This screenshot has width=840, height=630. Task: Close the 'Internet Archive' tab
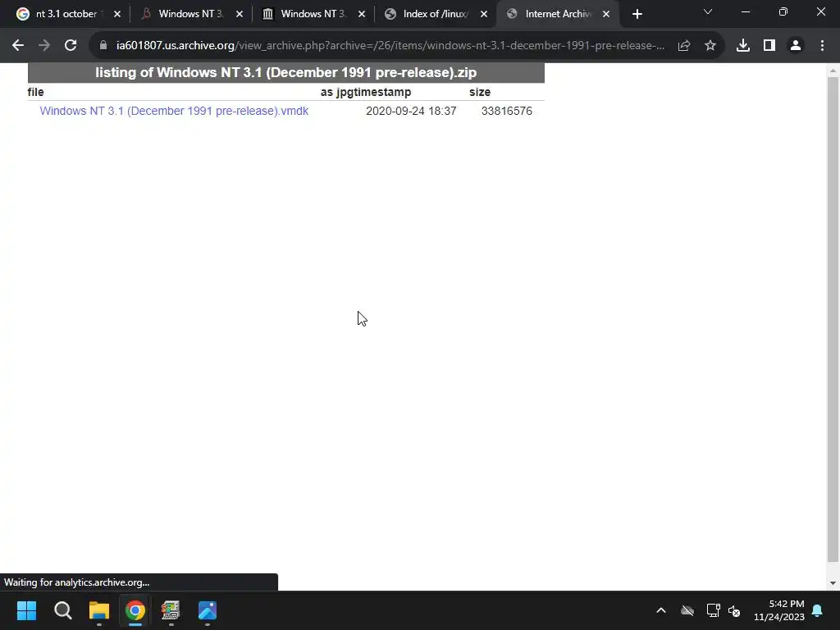pos(606,14)
